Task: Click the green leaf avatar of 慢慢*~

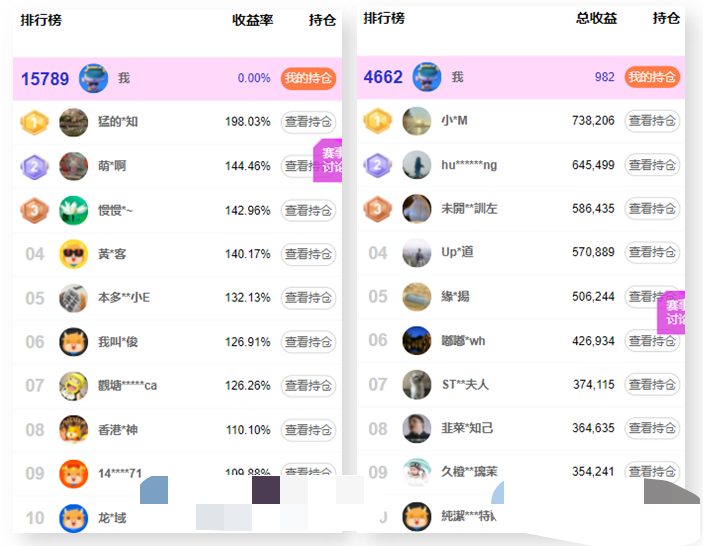Action: click(x=73, y=210)
